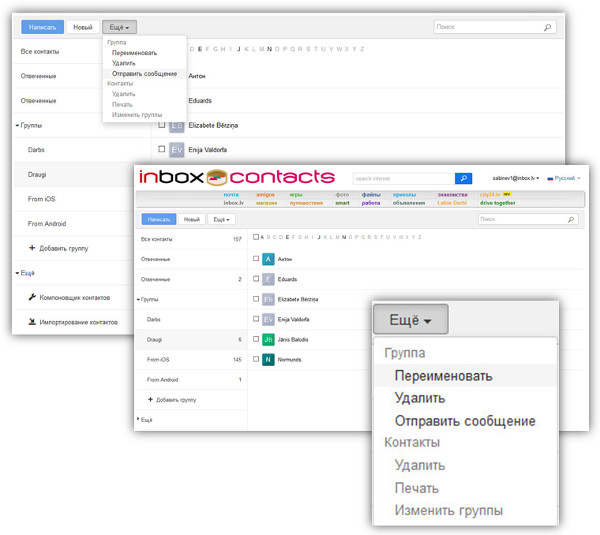Viewport: 600px width, 535px height.
Task: Expand the Ещё section at the bottom of inbox contacts sidebar
Action: coord(139,419)
